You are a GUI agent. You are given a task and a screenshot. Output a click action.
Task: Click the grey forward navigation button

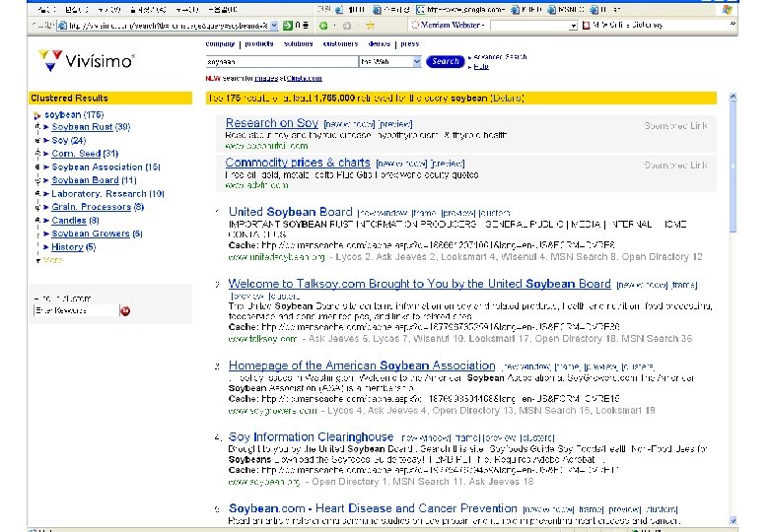[x=347, y=26]
